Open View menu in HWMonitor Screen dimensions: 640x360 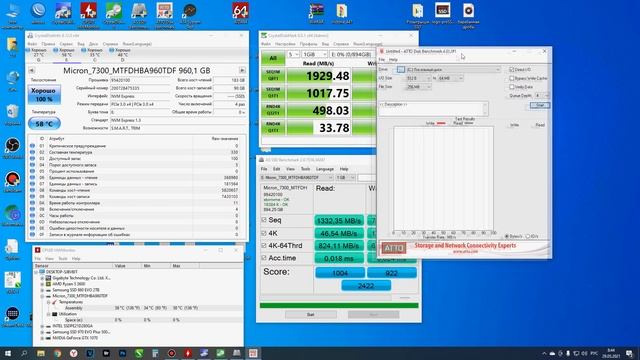click(x=49, y=259)
